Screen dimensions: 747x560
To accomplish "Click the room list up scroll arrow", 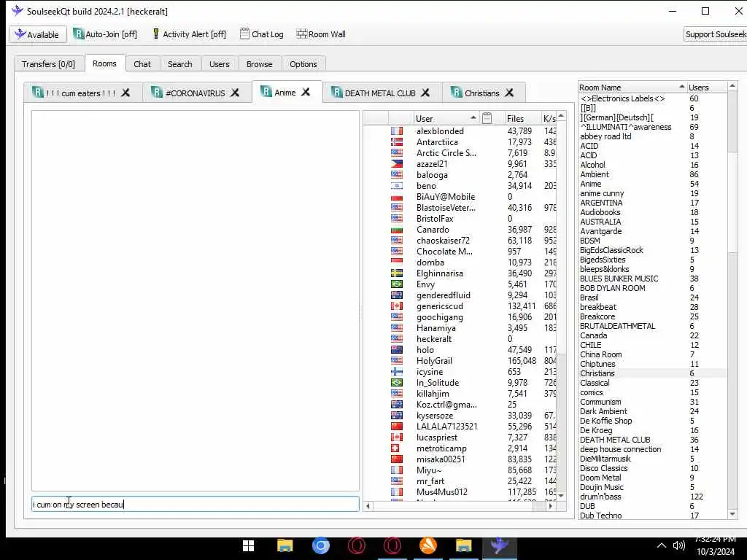I will tap(732, 86).
